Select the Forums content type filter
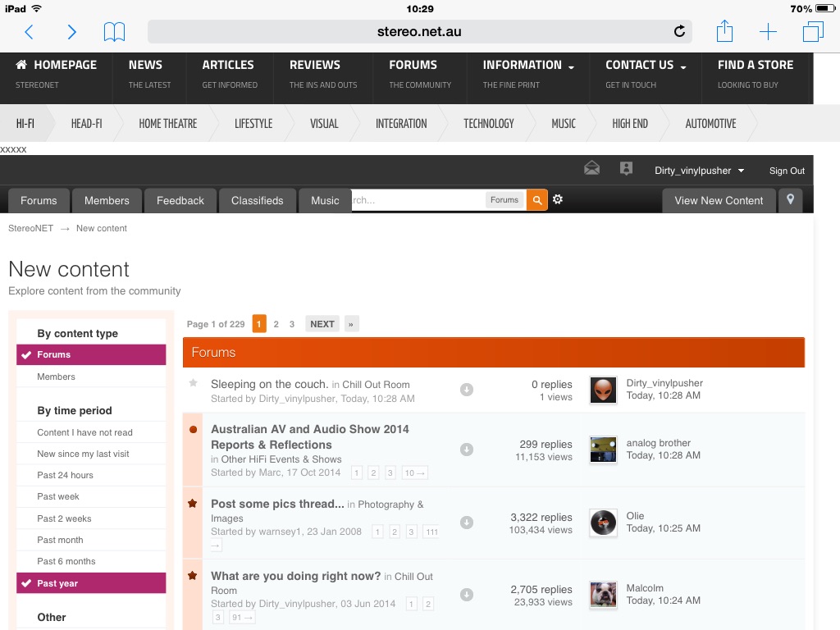This screenshot has height=630, width=840. pos(91,354)
